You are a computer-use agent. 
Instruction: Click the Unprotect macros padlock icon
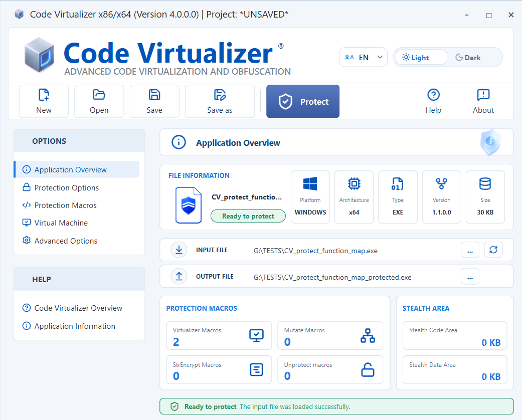pos(368,369)
